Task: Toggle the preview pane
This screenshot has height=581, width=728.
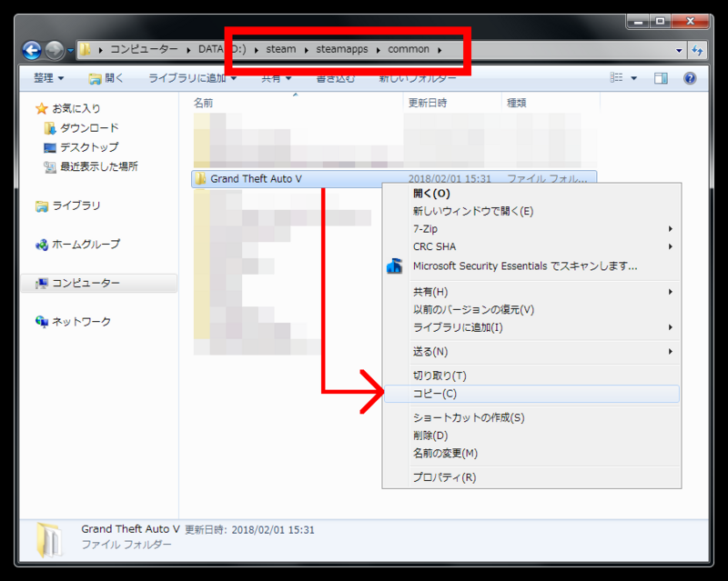Action: pyautogui.click(x=659, y=77)
